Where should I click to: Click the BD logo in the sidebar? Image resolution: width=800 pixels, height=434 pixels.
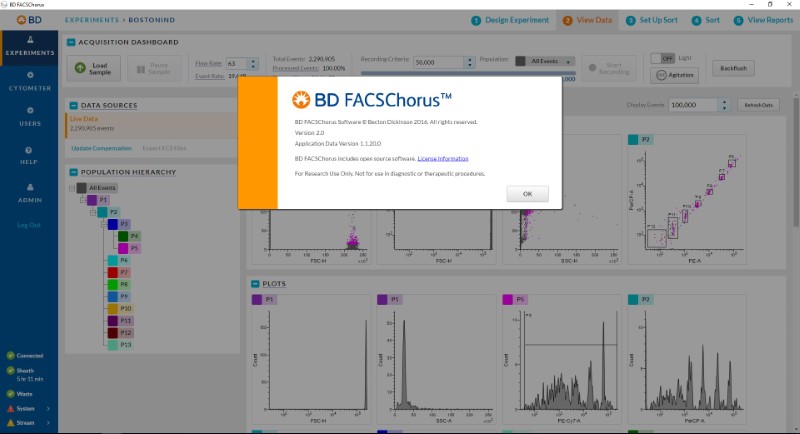pyautogui.click(x=29, y=20)
